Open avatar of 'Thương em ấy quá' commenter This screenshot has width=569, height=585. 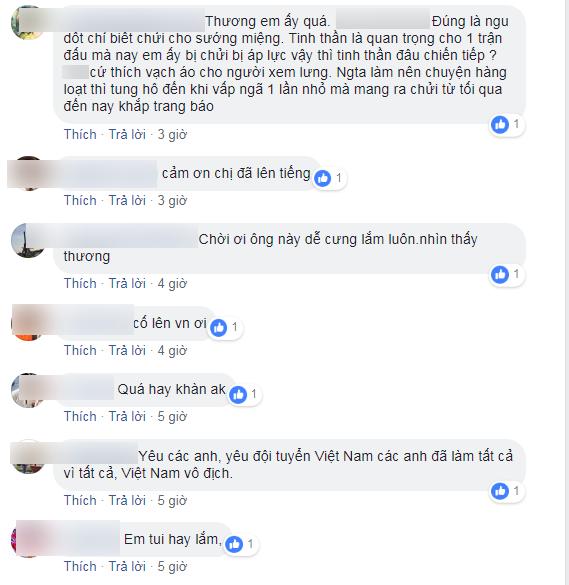tap(27, 23)
